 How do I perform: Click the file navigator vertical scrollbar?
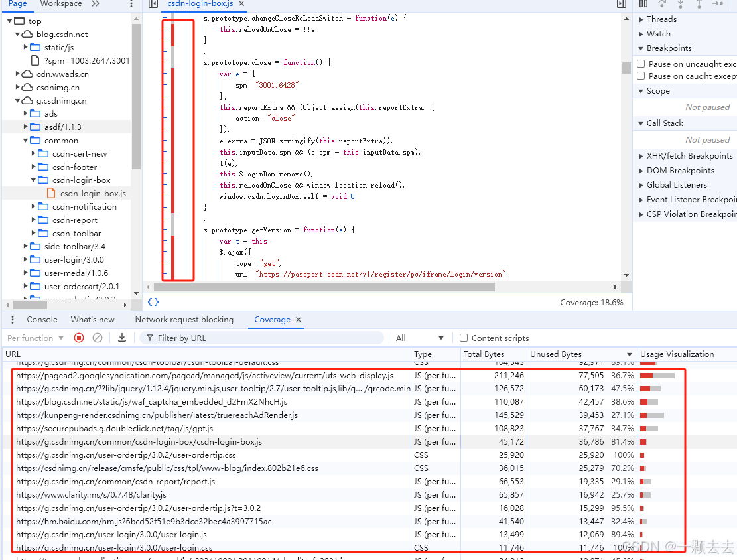coord(136,96)
